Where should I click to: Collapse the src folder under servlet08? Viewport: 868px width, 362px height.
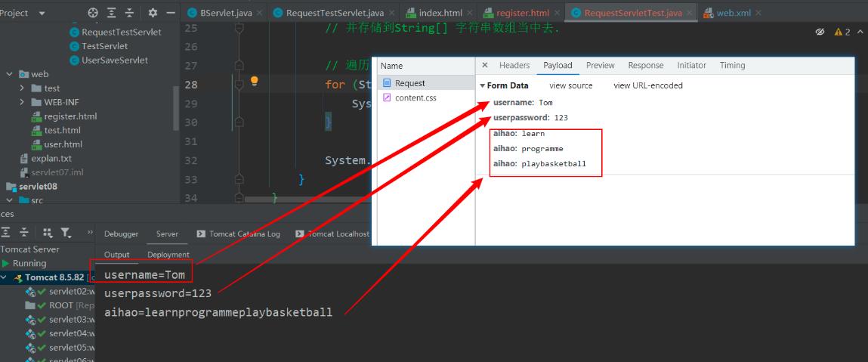pyautogui.click(x=9, y=200)
